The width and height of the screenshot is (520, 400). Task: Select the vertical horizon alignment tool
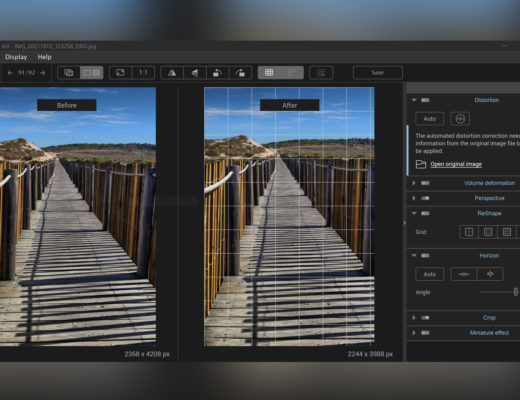pos(490,274)
